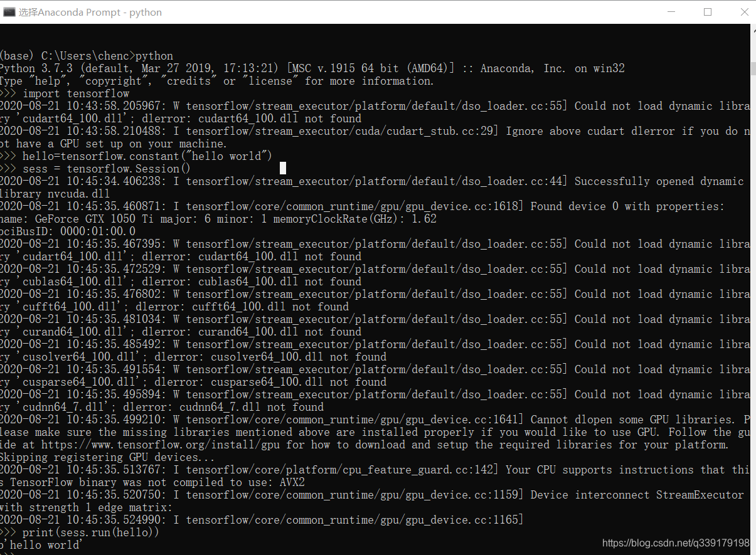756x555 pixels.
Task: Click the 'Found device 0 with properties' line
Action: coord(363,206)
